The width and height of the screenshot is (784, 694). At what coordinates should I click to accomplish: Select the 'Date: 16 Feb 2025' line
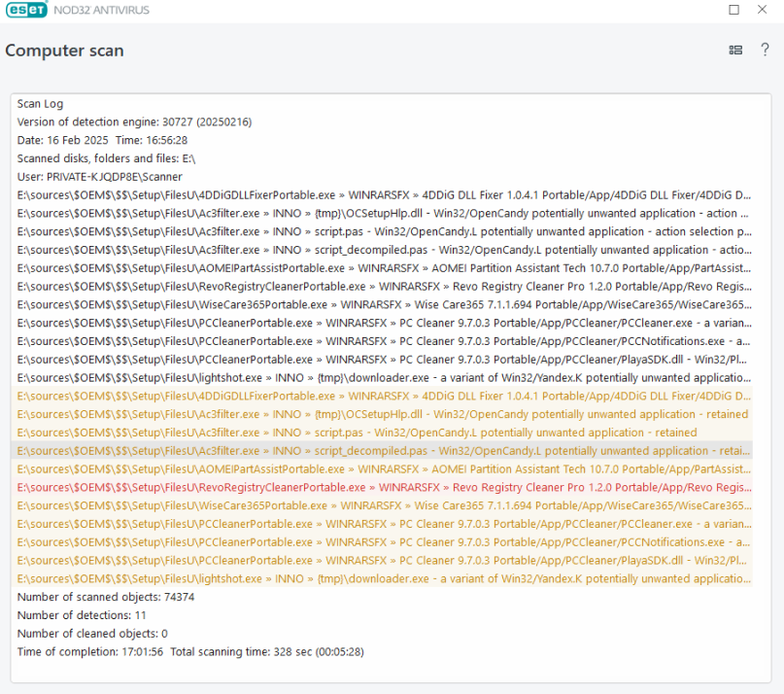click(x=382, y=140)
